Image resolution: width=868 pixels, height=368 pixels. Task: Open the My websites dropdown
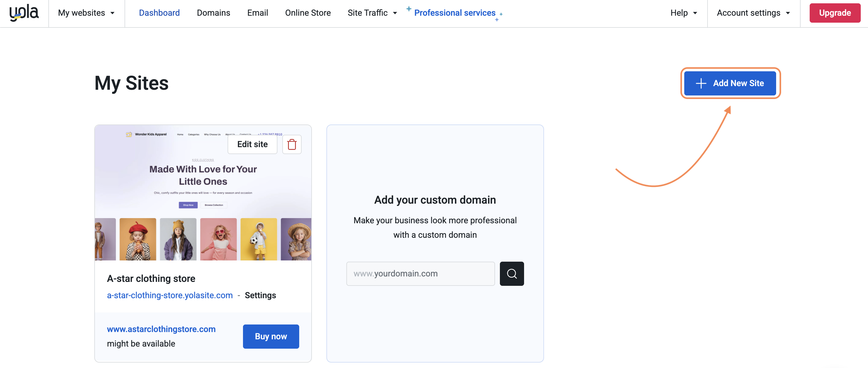(x=86, y=13)
